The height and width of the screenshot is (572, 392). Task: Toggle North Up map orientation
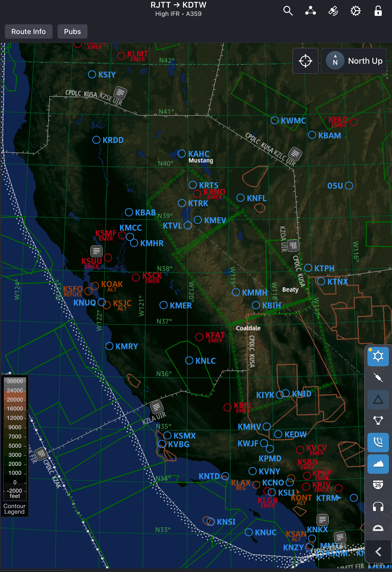354,61
